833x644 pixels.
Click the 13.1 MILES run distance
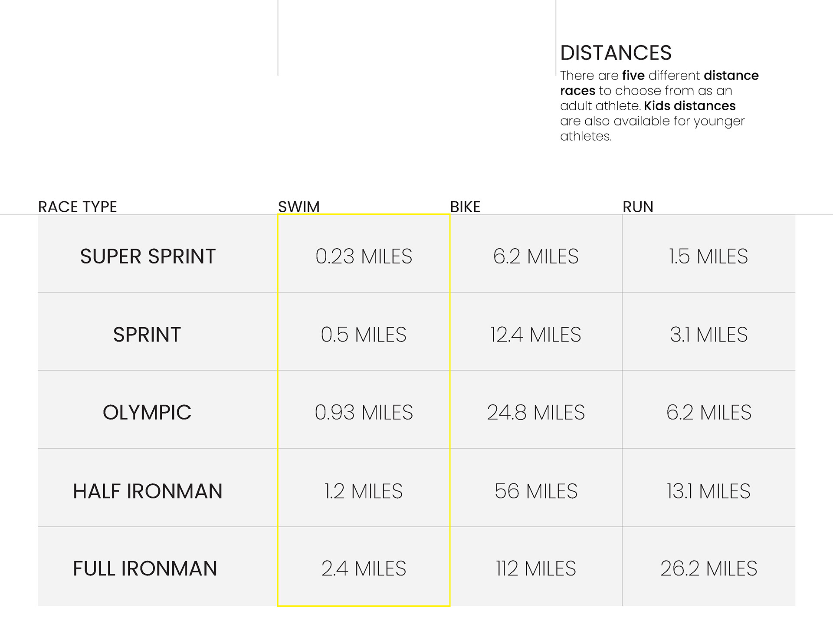(708, 491)
